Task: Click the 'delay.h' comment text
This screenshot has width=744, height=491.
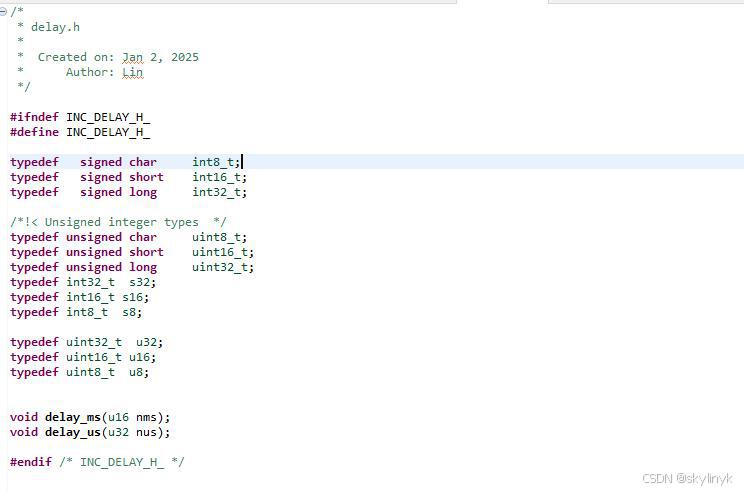Action: (55, 28)
